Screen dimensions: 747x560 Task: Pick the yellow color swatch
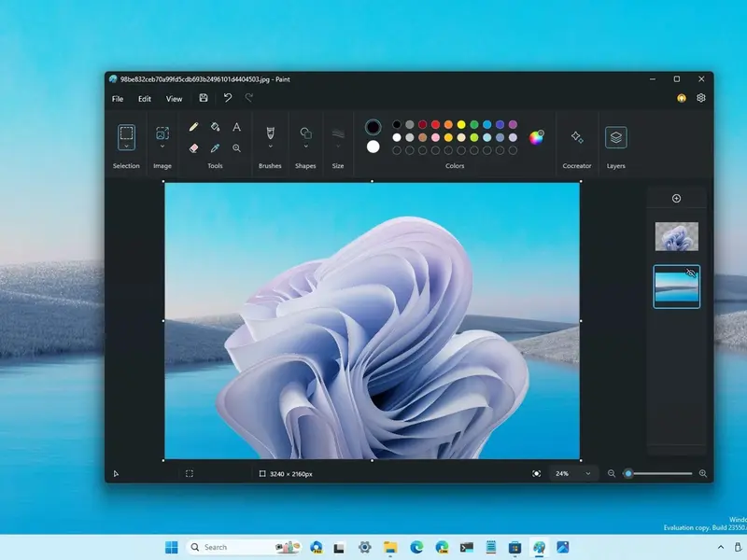[461, 125]
